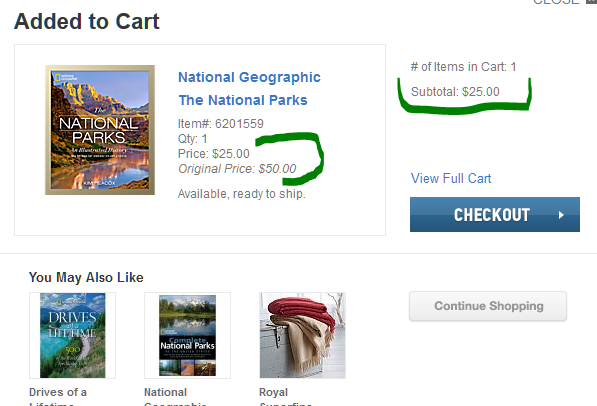This screenshot has height=406, width=597.
Task: Open the National Geographic recommendation text link
Action: [x=175, y=396]
